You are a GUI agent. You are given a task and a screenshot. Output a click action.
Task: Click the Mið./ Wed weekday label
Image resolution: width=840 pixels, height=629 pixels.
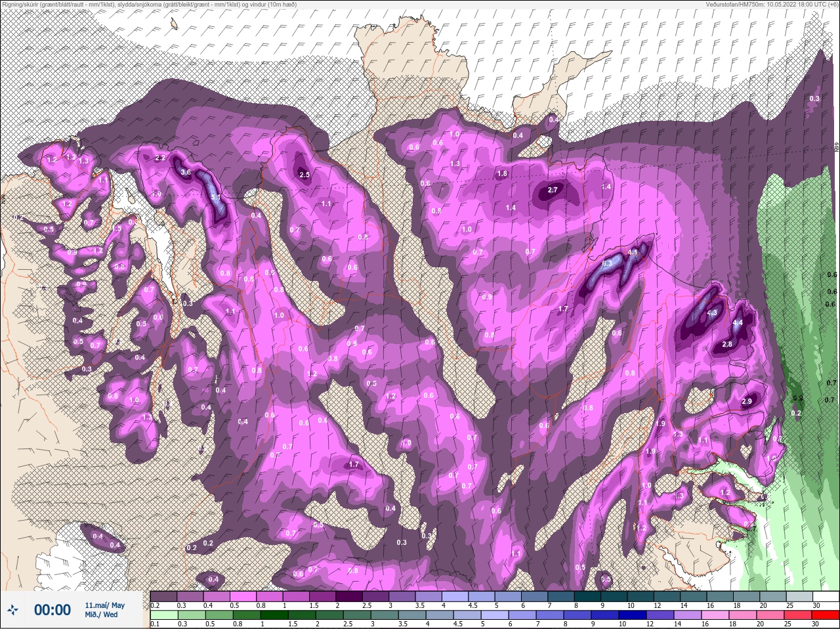[x=101, y=615]
